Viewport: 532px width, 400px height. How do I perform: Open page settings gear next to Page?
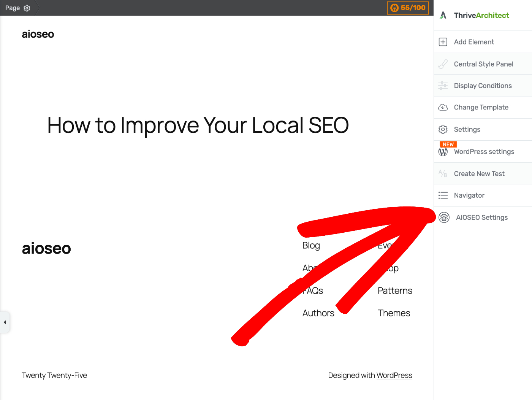click(x=27, y=8)
